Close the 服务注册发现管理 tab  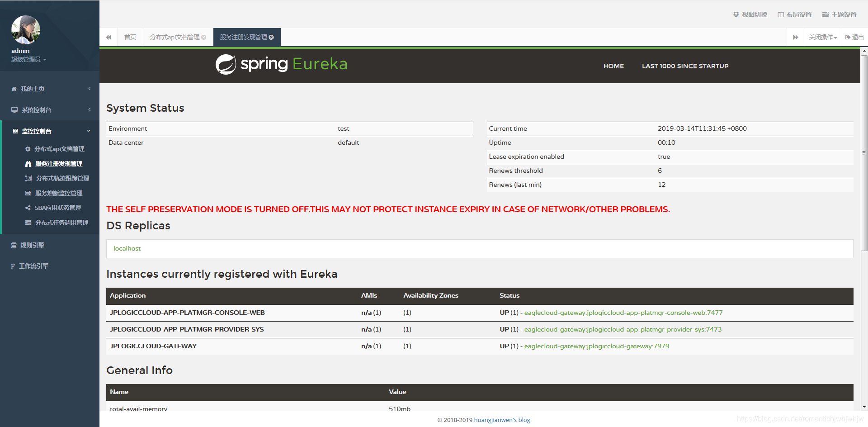click(271, 37)
